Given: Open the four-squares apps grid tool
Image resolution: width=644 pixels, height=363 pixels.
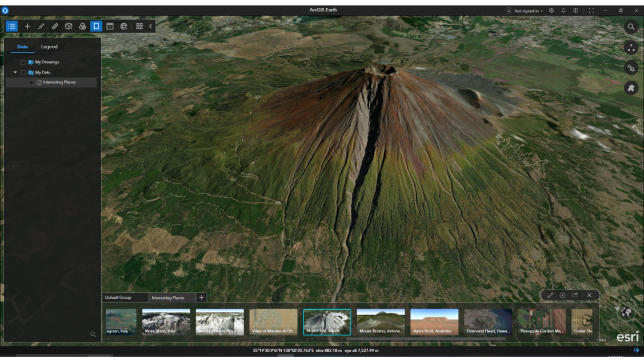Looking at the screenshot, I should pos(140,26).
